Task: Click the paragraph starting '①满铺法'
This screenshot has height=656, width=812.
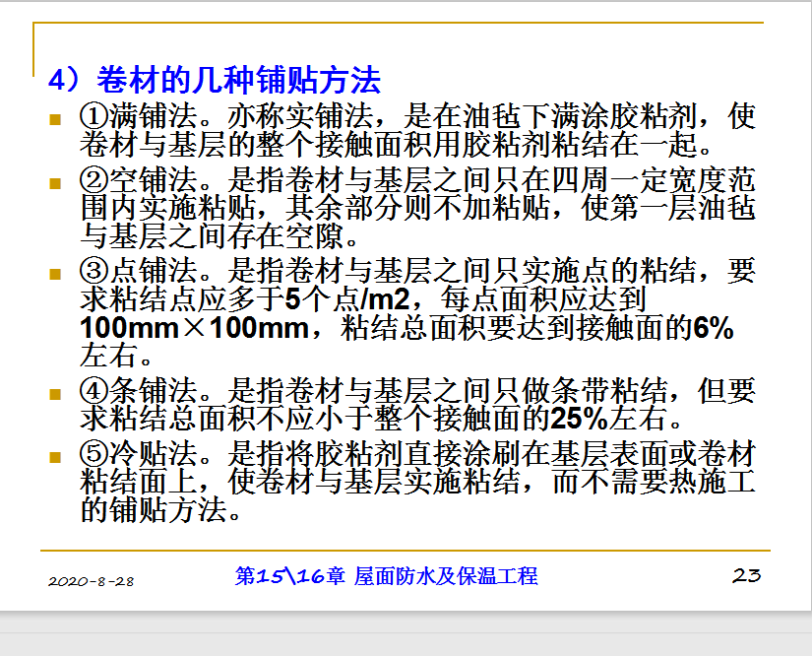Action: [x=418, y=130]
